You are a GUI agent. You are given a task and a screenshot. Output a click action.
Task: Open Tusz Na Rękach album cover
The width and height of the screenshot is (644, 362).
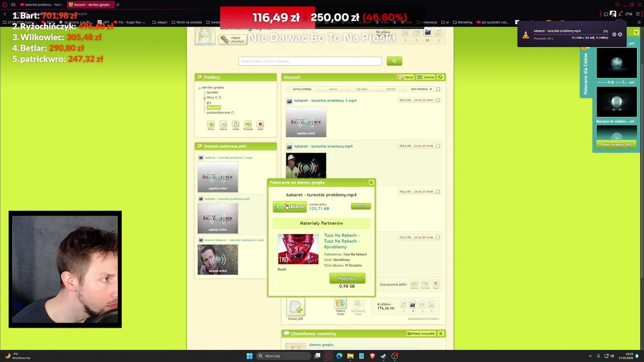(x=298, y=249)
